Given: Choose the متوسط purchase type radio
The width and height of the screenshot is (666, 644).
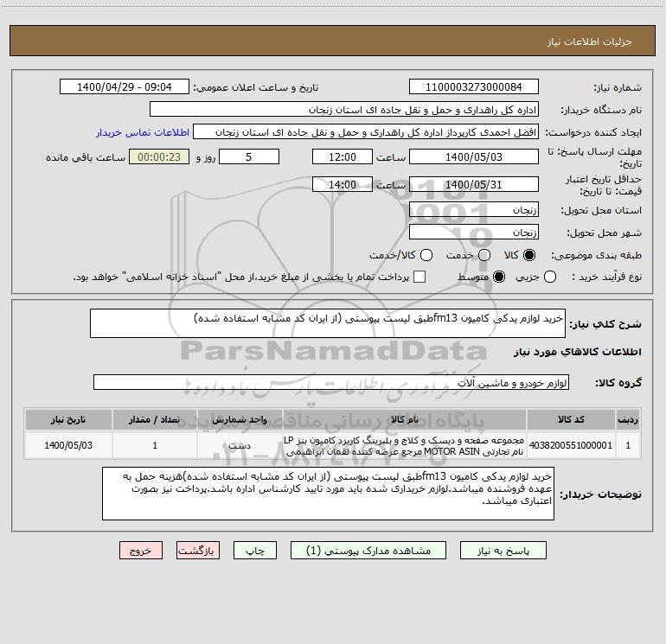Looking at the screenshot, I should (499, 277).
